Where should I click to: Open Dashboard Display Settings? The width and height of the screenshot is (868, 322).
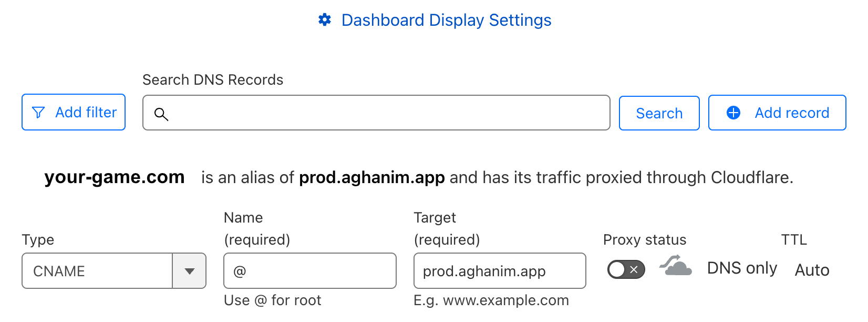coord(447,19)
